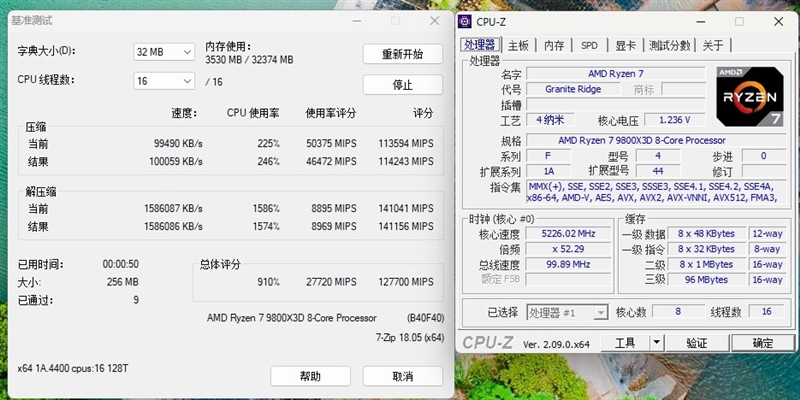
Task: Switch to the 内存 (Memory) tab
Action: tap(554, 45)
